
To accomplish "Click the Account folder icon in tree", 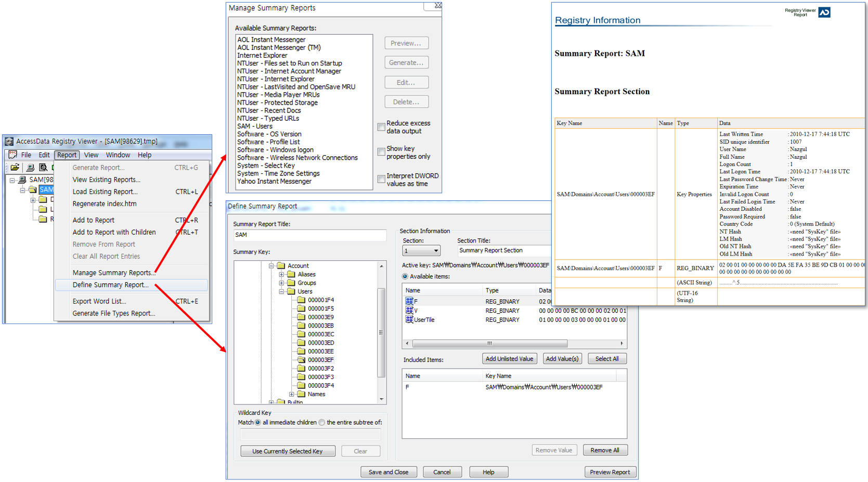I will click(x=281, y=265).
